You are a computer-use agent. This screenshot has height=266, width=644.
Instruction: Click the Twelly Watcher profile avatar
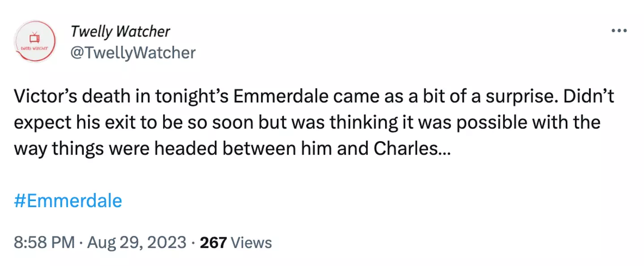[35, 42]
